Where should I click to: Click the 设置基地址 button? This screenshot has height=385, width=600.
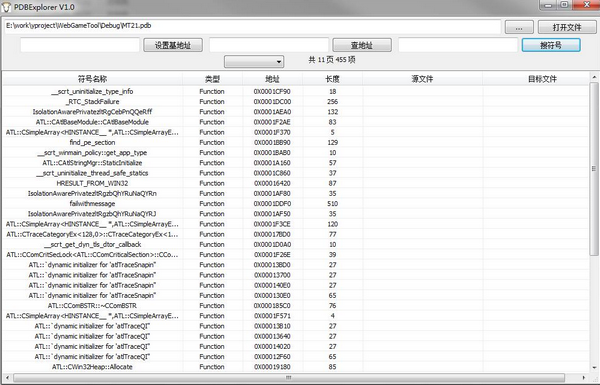click(x=173, y=45)
